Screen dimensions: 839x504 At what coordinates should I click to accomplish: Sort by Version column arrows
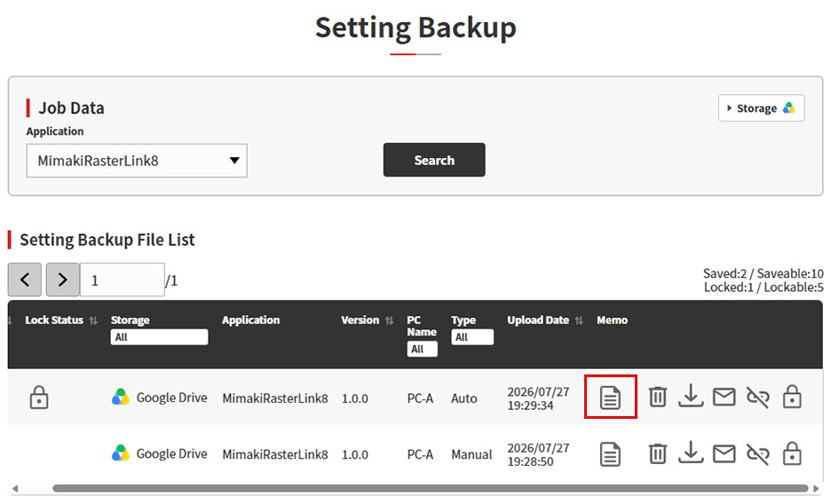coord(389,320)
